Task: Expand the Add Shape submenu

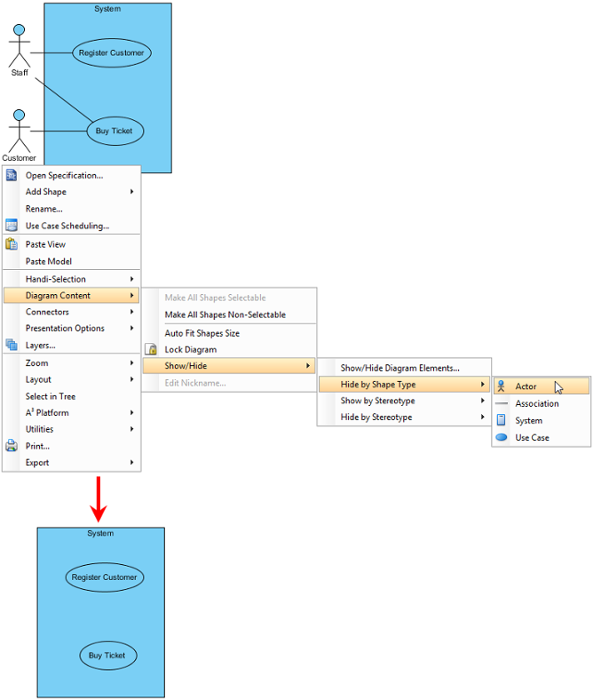Action: tap(71, 192)
